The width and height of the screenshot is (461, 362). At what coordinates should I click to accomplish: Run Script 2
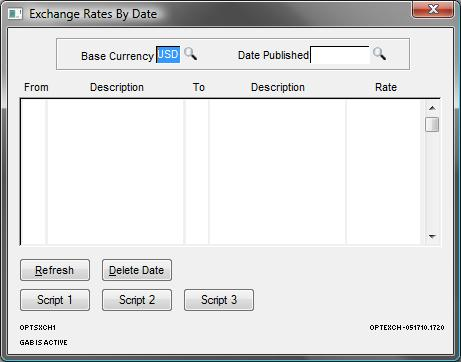point(137,300)
